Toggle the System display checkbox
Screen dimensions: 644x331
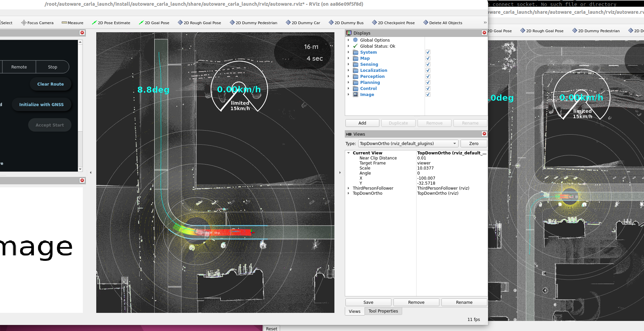428,52
